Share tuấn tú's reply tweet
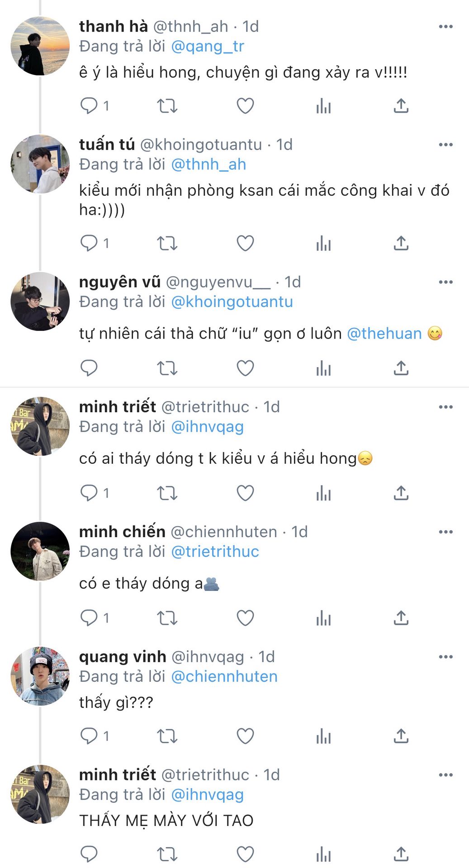Viewport: 469px width, 868px height. [401, 243]
